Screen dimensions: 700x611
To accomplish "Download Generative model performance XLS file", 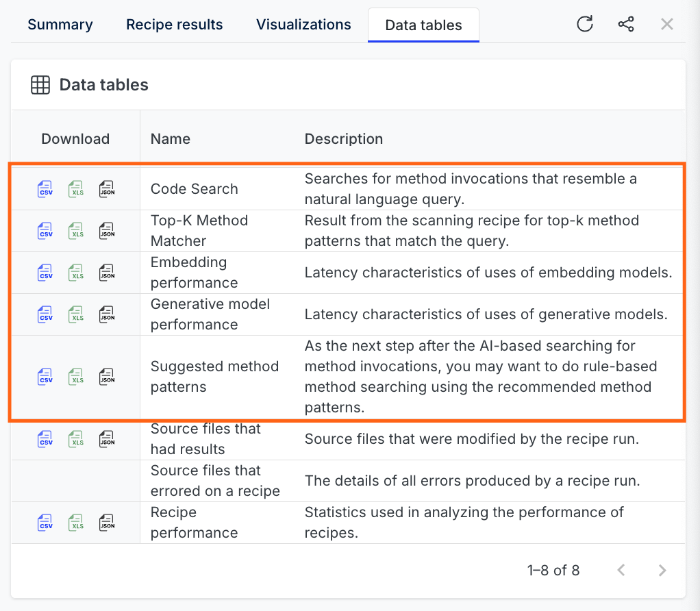I will point(76,314).
